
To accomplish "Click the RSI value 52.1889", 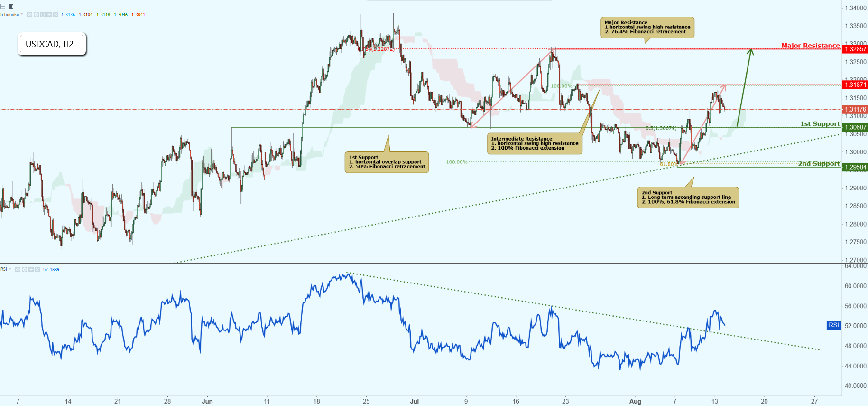I will 51,269.
